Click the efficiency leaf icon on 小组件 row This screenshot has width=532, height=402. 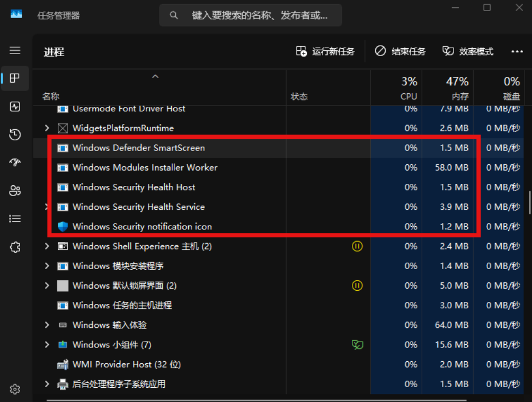[x=358, y=345]
